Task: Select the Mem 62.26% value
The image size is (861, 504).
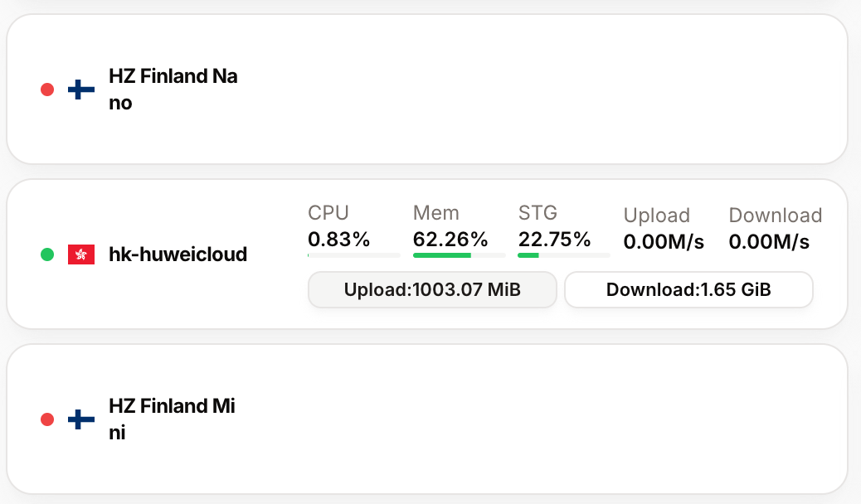Action: 450,240
